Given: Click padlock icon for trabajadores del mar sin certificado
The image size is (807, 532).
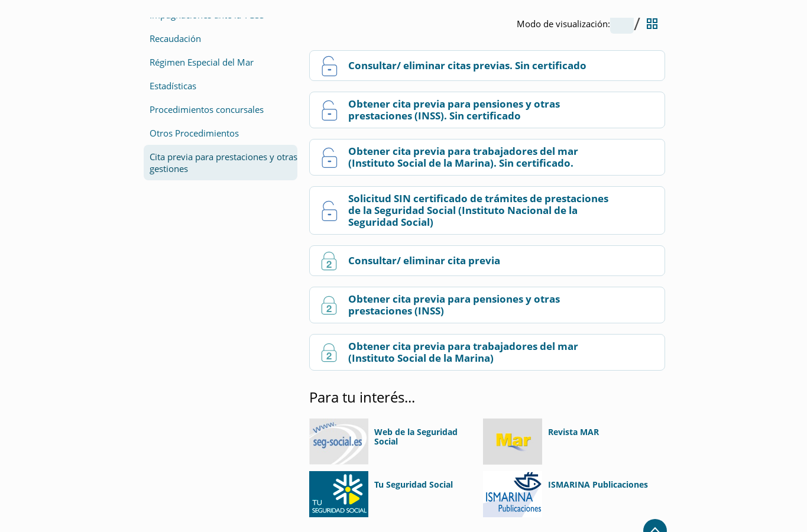Looking at the screenshot, I should [329, 158].
